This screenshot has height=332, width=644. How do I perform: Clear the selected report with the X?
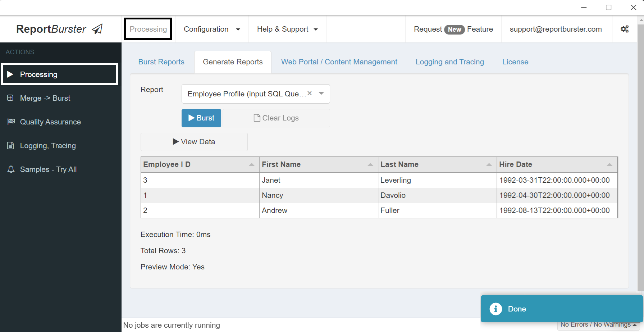click(309, 93)
